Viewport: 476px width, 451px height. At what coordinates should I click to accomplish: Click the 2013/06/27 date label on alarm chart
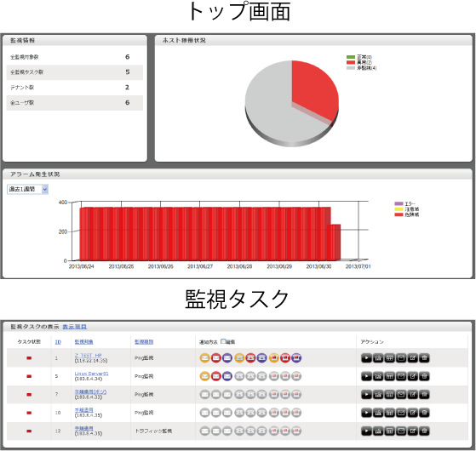(200, 266)
